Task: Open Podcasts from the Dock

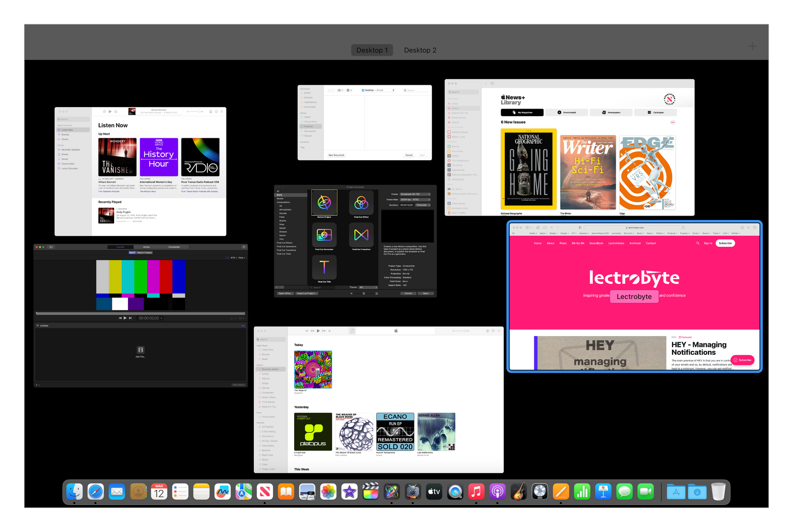Action: click(498, 492)
